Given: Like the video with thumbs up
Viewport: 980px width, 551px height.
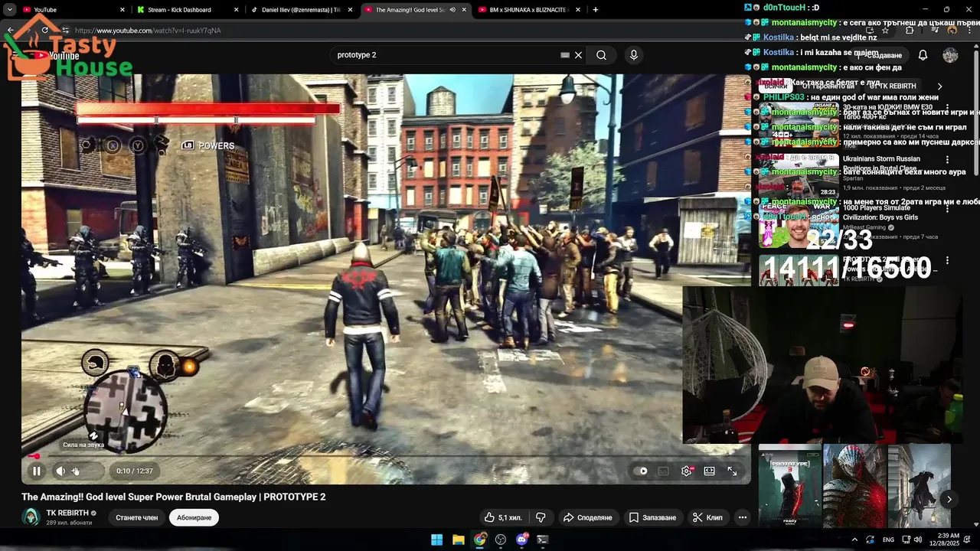Looking at the screenshot, I should coord(502,517).
